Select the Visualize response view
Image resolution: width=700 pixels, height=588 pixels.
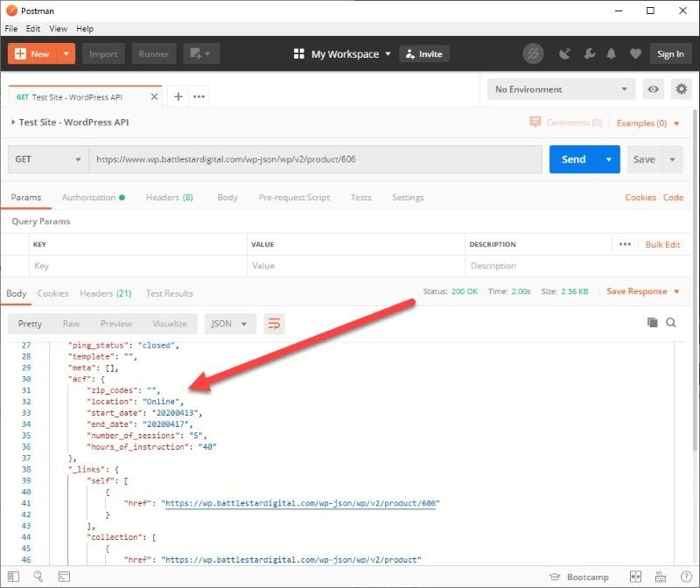[170, 324]
